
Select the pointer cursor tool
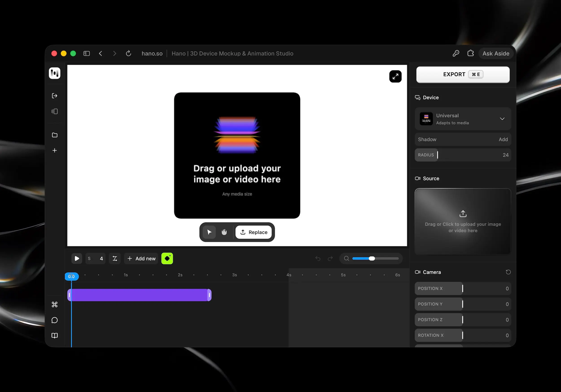[x=209, y=232]
